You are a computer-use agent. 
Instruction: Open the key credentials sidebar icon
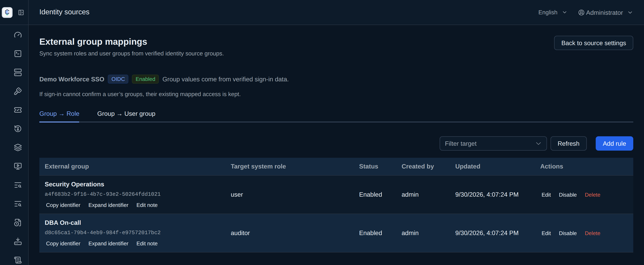click(18, 91)
